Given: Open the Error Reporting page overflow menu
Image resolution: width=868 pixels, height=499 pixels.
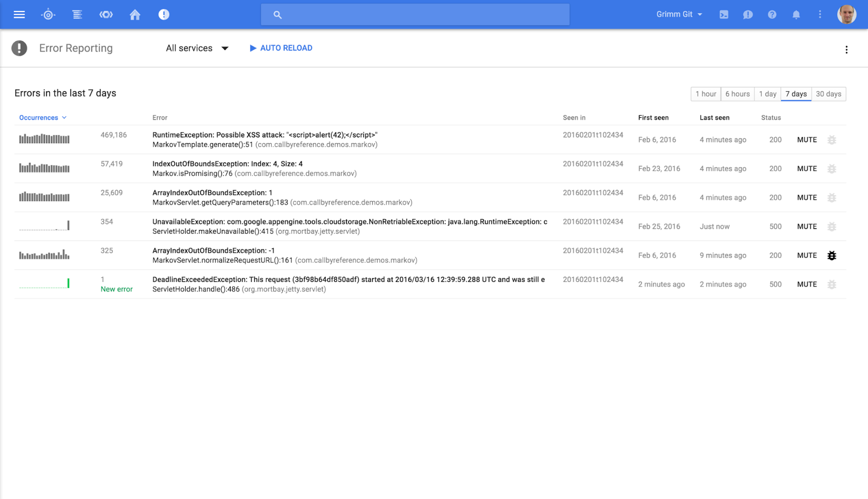Looking at the screenshot, I should [846, 50].
